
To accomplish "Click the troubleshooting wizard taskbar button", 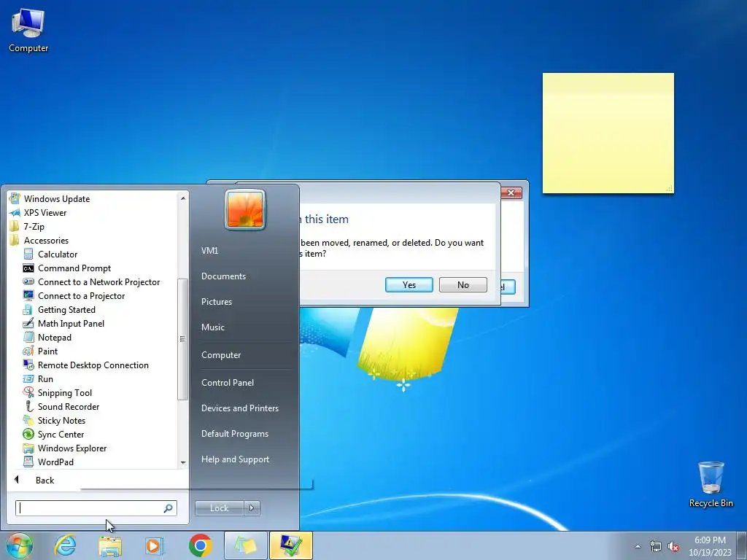I will [x=291, y=545].
